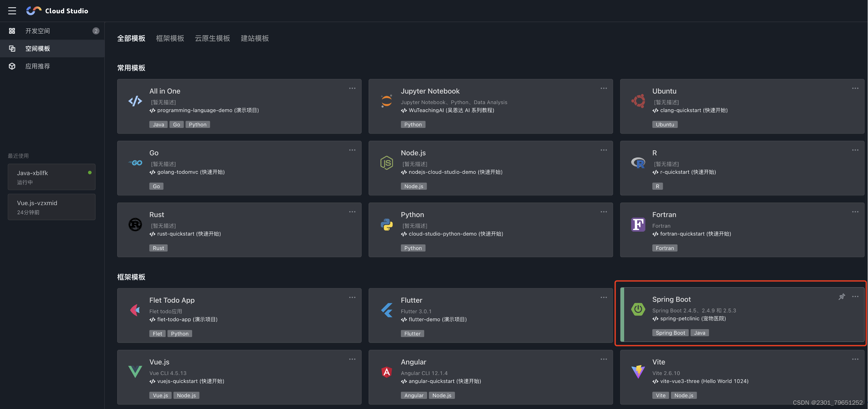This screenshot has height=409, width=868.
Task: Click the programming-language-demo project link
Action: [204, 110]
